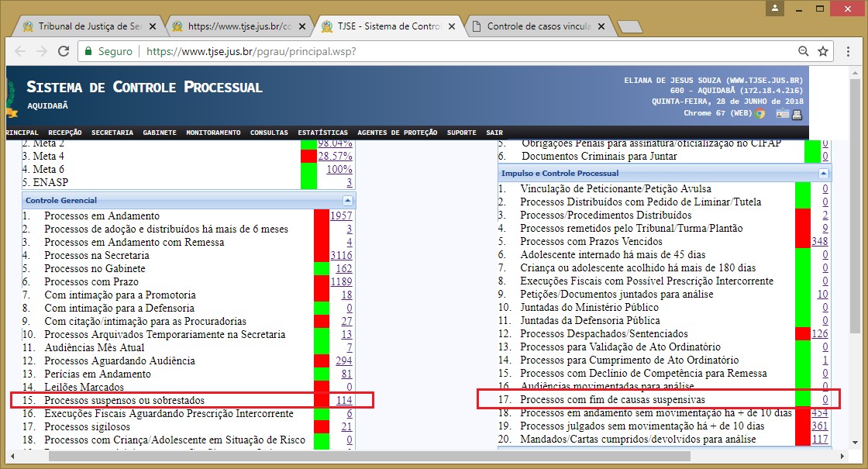This screenshot has width=868, height=469.
Task: Switch to the 'Tribunal de Justiça' browser tab
Action: (x=85, y=26)
